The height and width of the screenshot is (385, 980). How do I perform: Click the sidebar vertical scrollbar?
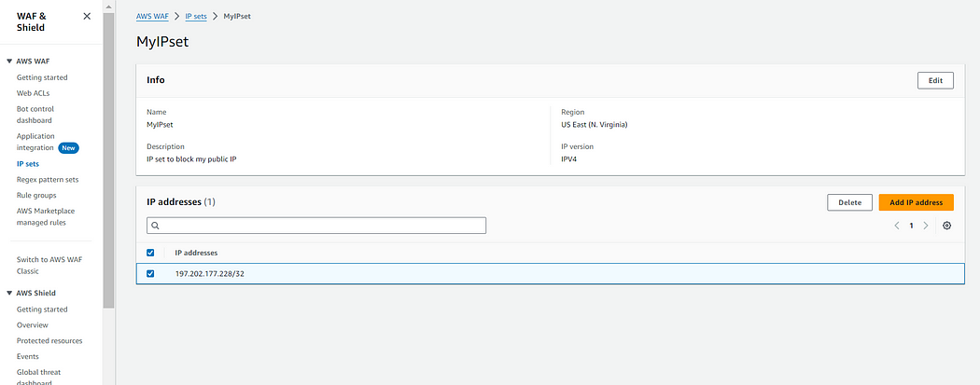(109, 159)
